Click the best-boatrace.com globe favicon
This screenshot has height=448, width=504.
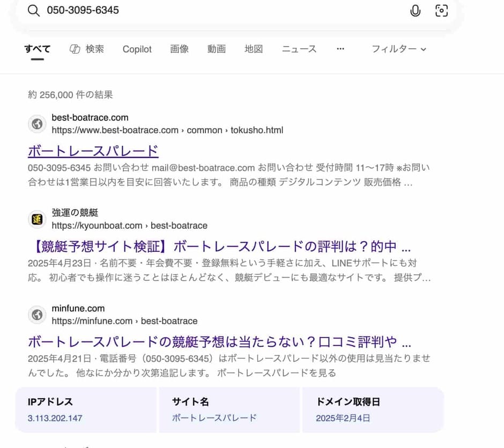click(x=36, y=124)
